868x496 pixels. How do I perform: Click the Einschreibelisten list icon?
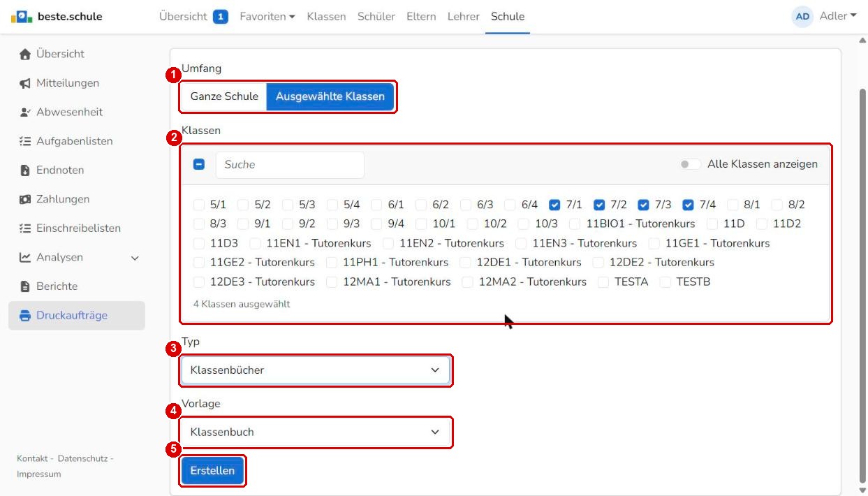click(x=25, y=228)
